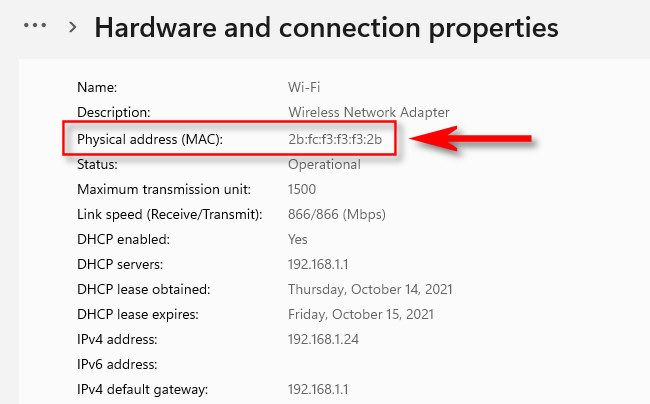650x404 pixels.
Task: Select the IPv4 default gateway address value
Action: [x=319, y=389]
